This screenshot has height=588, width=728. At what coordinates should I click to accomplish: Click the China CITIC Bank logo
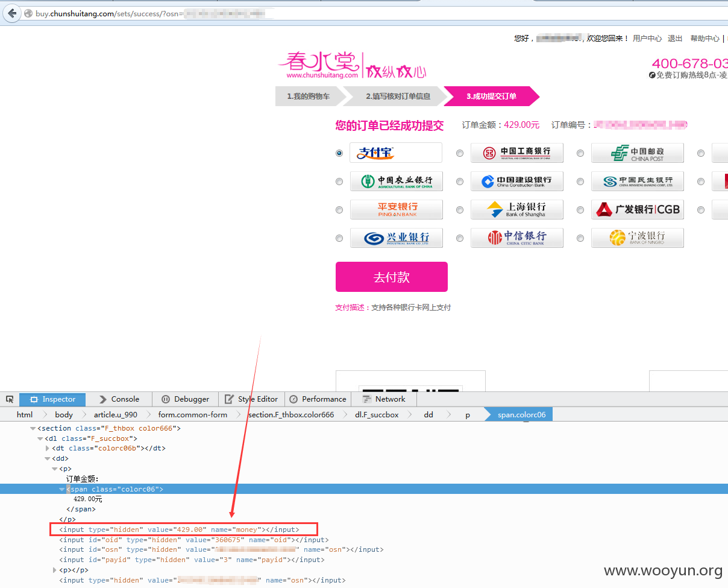click(516, 238)
